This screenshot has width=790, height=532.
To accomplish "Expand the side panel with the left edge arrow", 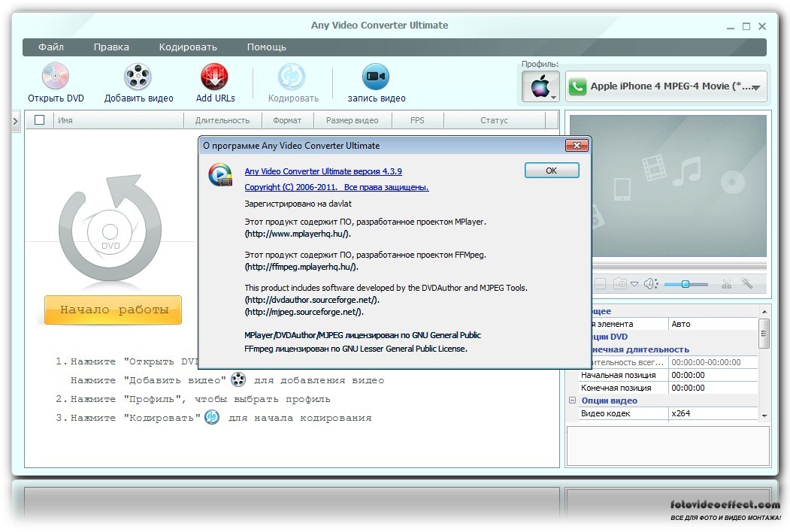I will pyautogui.click(x=16, y=121).
